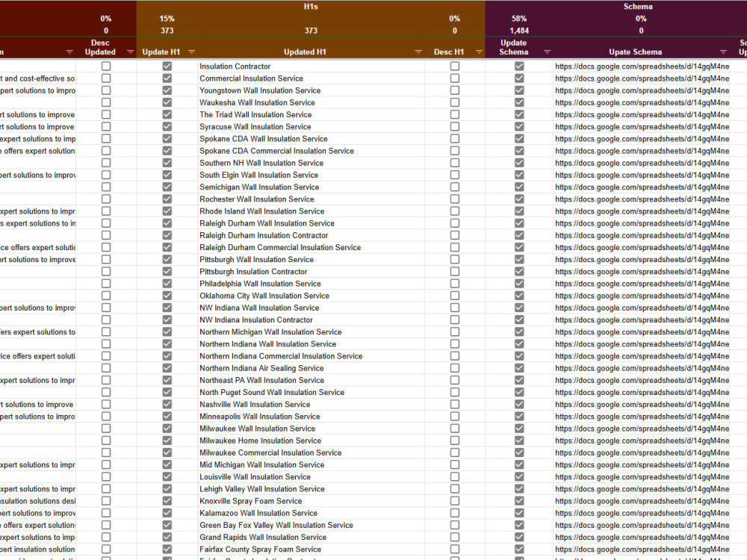Uncheck Update H1 for Raleigh Durham Insulation Contractor
747x560 pixels.
pyautogui.click(x=167, y=235)
